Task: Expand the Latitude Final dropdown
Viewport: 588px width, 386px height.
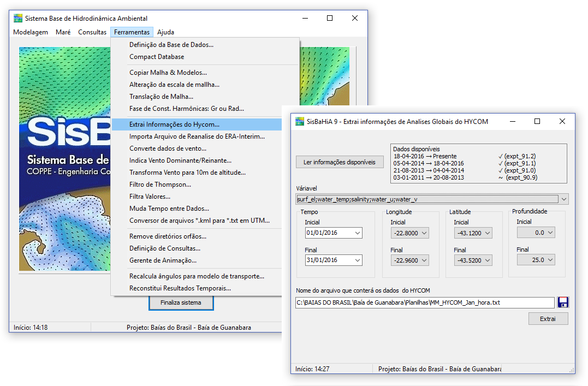Action: tap(488, 260)
